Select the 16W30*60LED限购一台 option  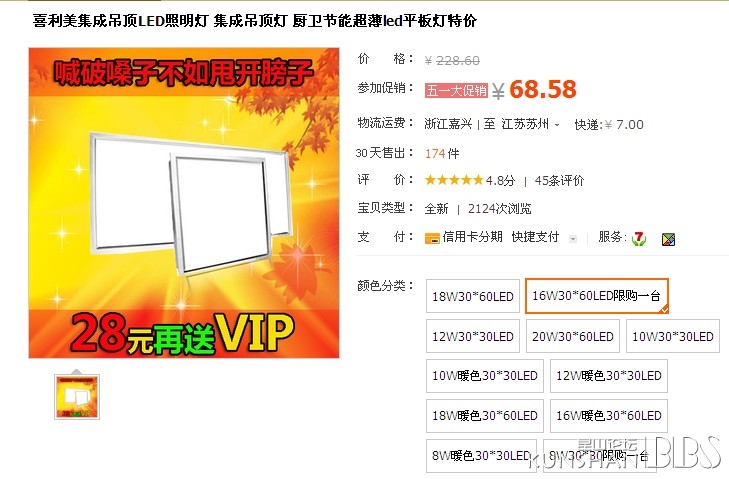coord(596,296)
